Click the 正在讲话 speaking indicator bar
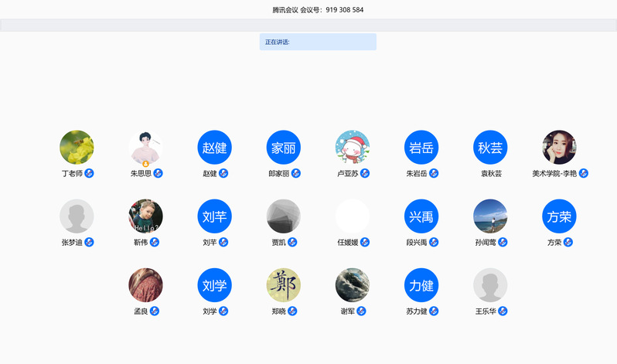Image resolution: width=617 pixels, height=364 pixels. tap(318, 42)
